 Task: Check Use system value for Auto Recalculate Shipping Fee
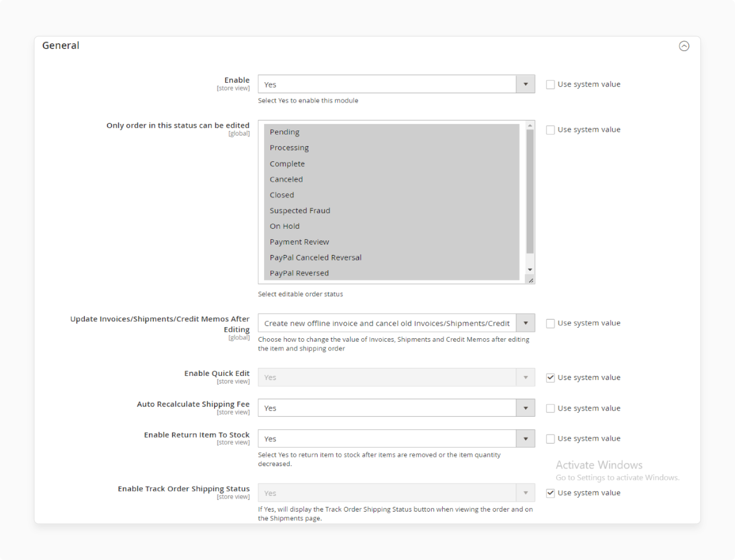[550, 408]
